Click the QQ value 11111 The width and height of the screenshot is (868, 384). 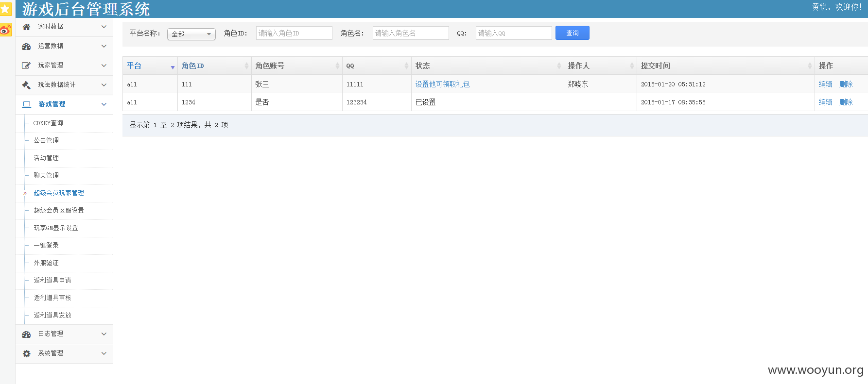(x=355, y=84)
